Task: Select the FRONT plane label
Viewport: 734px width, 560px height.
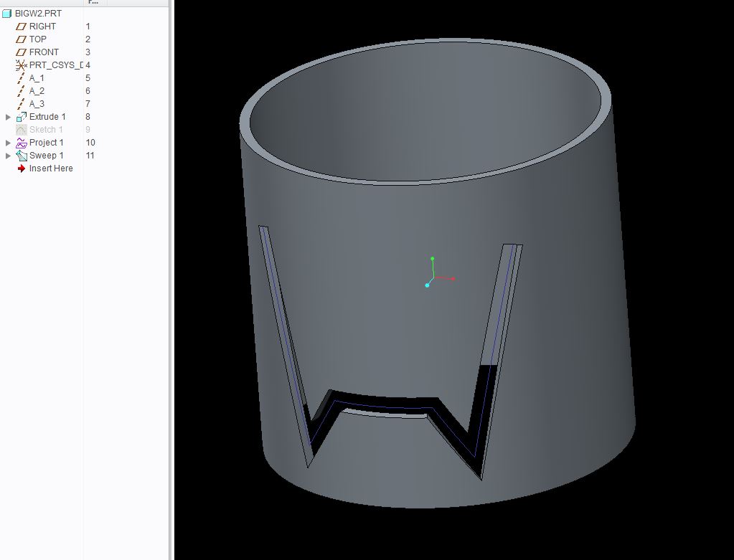Action: pyautogui.click(x=44, y=52)
